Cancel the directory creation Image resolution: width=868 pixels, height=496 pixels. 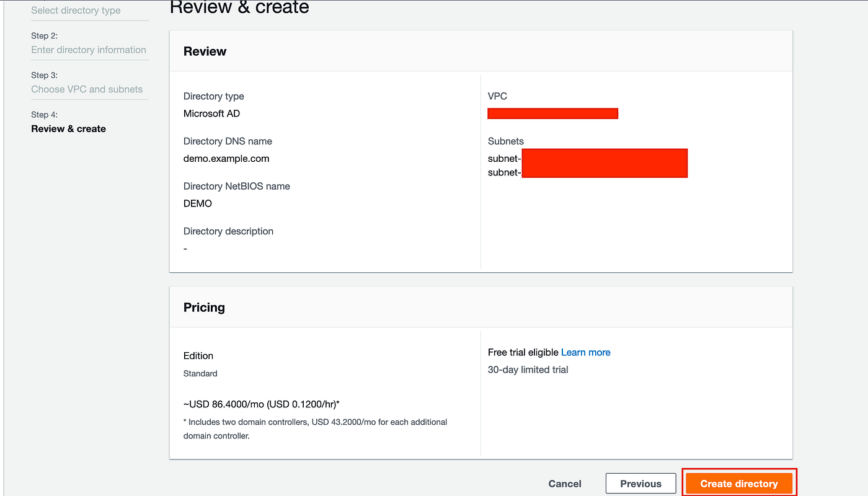(564, 484)
